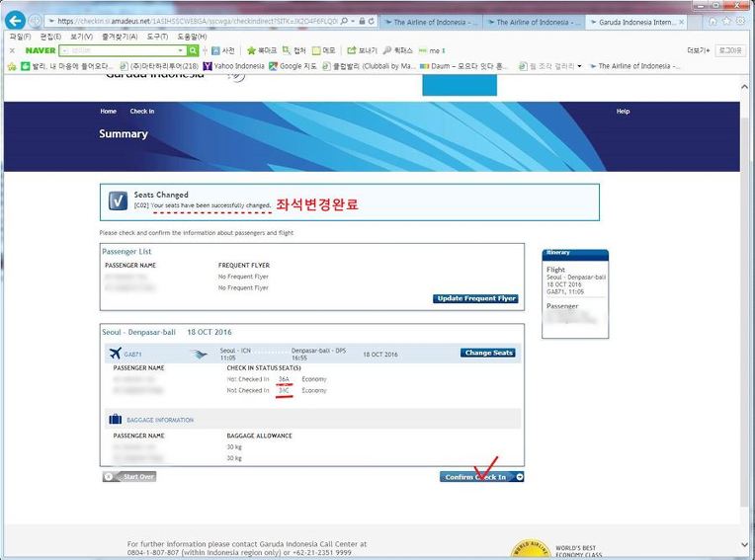Open the Yahoo Indonesia bookmark

point(234,66)
